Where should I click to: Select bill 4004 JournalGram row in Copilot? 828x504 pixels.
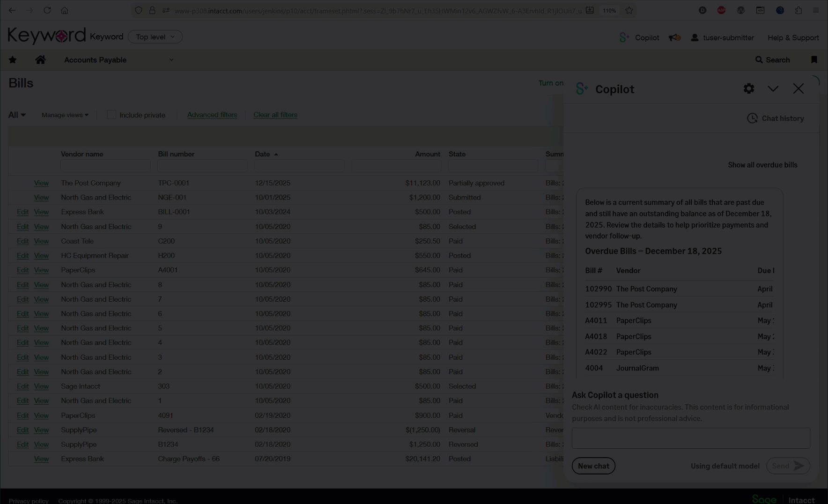pyautogui.click(x=680, y=368)
